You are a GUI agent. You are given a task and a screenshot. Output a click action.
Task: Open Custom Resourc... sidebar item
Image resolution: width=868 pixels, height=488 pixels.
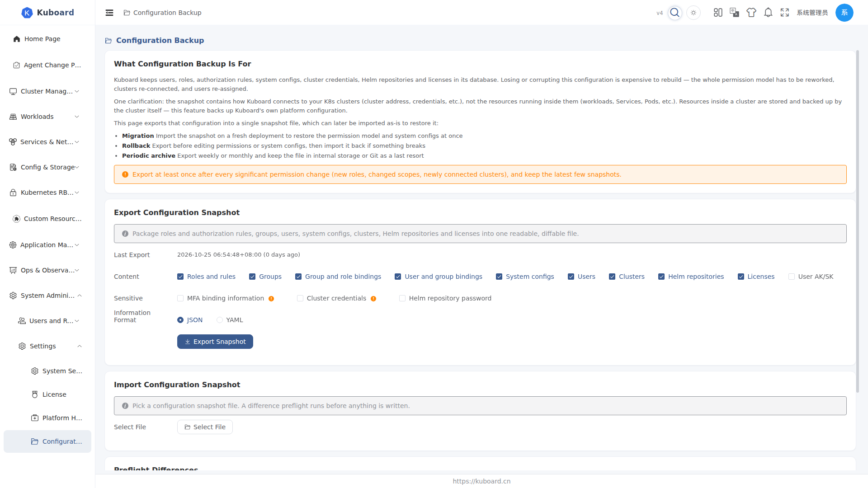[47, 219]
